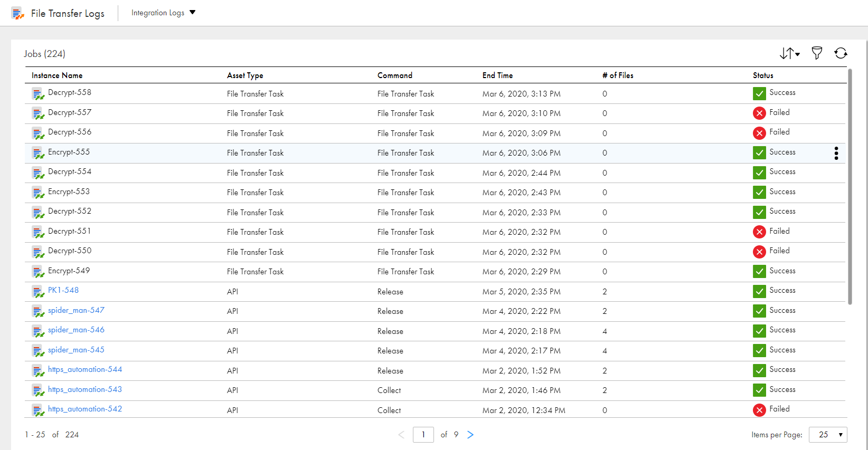868x450 pixels.
Task: Click the job icon beside Decrypt-552
Action: [38, 213]
